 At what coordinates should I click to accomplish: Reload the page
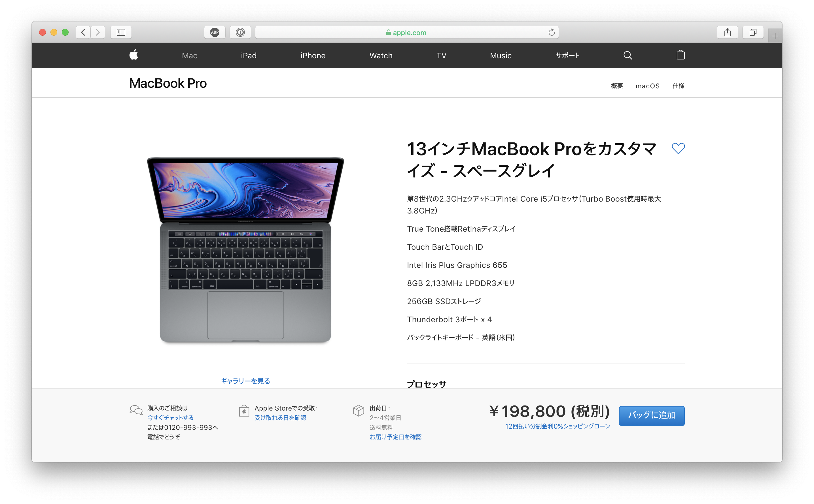coord(552,32)
